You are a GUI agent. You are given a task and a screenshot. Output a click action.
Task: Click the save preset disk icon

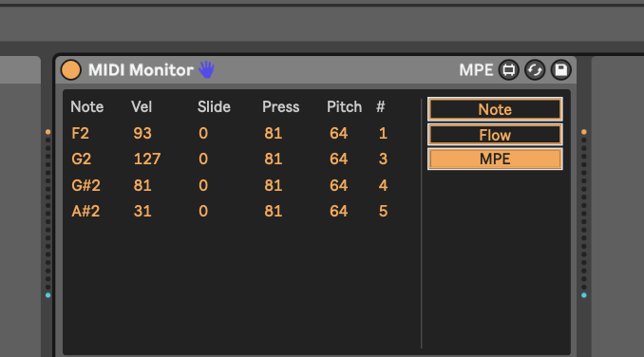click(561, 70)
